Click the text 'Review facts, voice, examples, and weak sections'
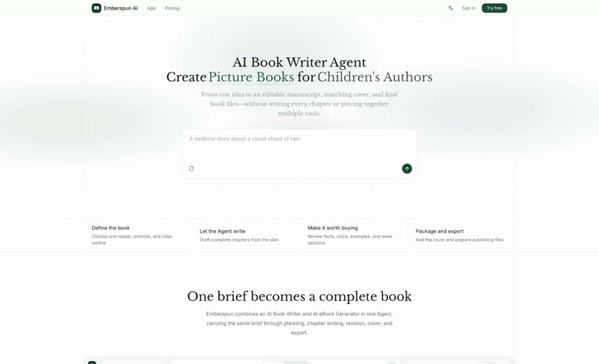The height and width of the screenshot is (364, 599). 350,239
